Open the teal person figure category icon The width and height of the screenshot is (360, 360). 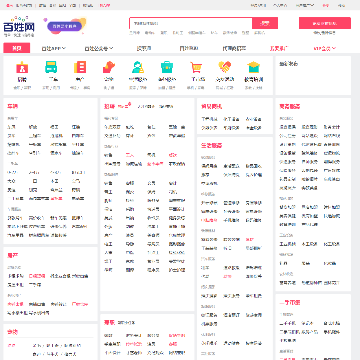[138, 67]
